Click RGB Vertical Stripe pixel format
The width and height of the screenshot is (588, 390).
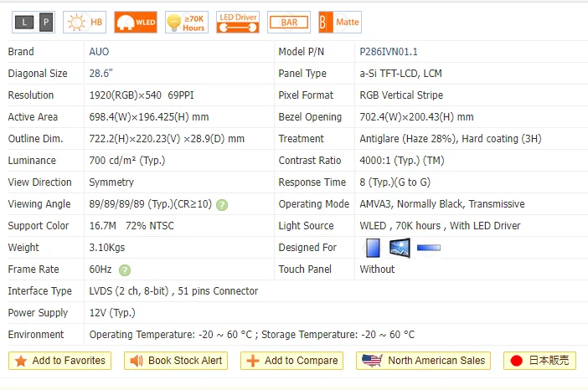[401, 95]
